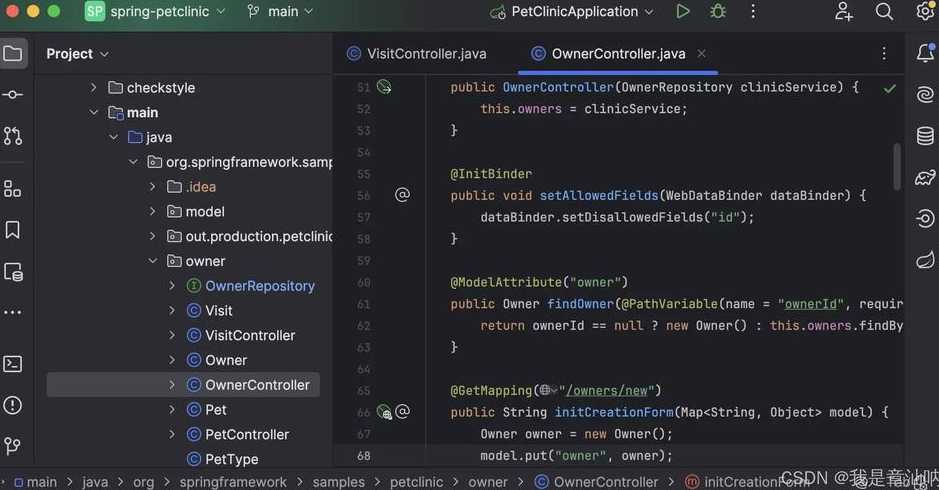
Task: Click the OwnerController breadcrumb
Action: [605, 482]
